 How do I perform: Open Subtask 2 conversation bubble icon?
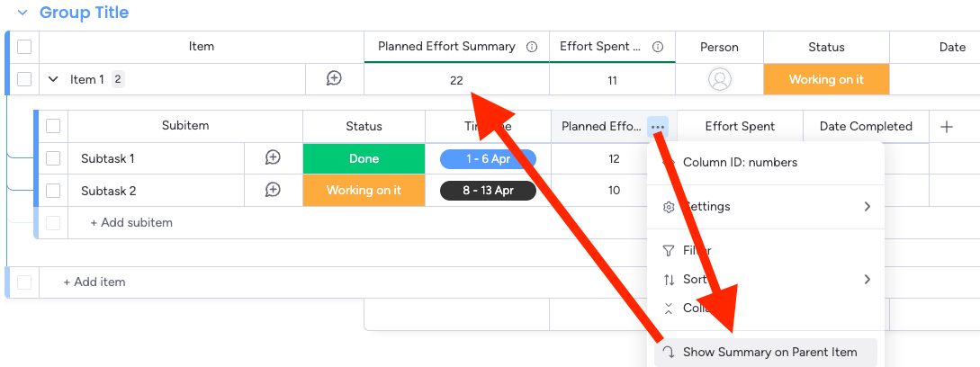pyautogui.click(x=273, y=190)
